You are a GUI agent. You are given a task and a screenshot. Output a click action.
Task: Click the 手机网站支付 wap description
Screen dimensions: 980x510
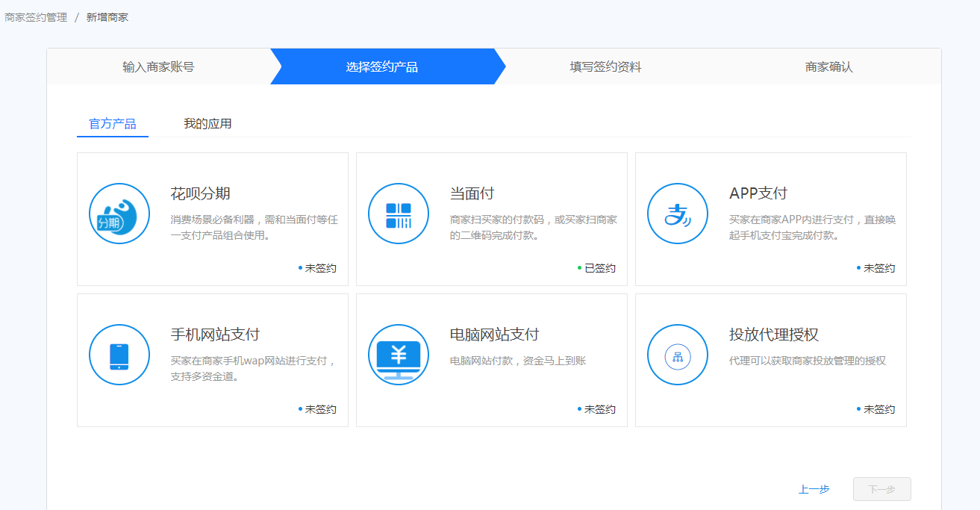(254, 369)
